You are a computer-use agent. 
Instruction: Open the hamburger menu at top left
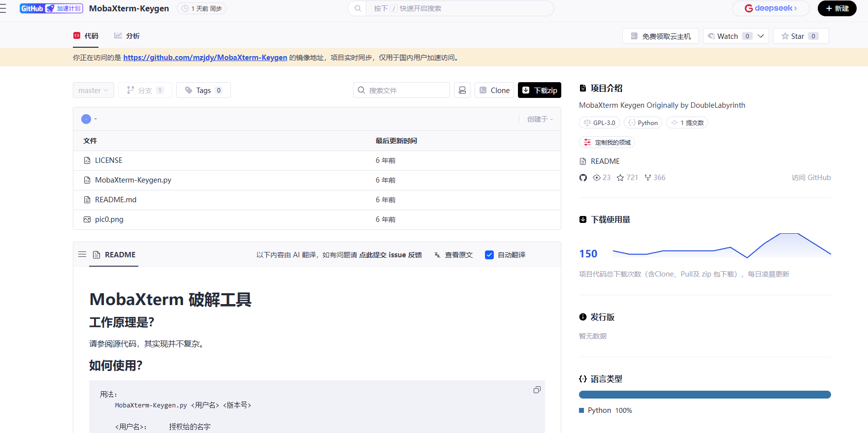3,8
